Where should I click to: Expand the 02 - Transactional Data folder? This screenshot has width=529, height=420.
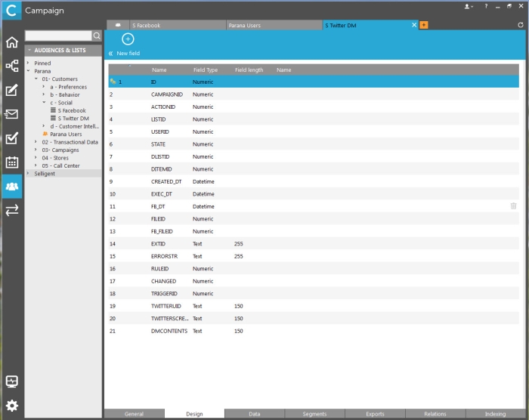pos(36,142)
